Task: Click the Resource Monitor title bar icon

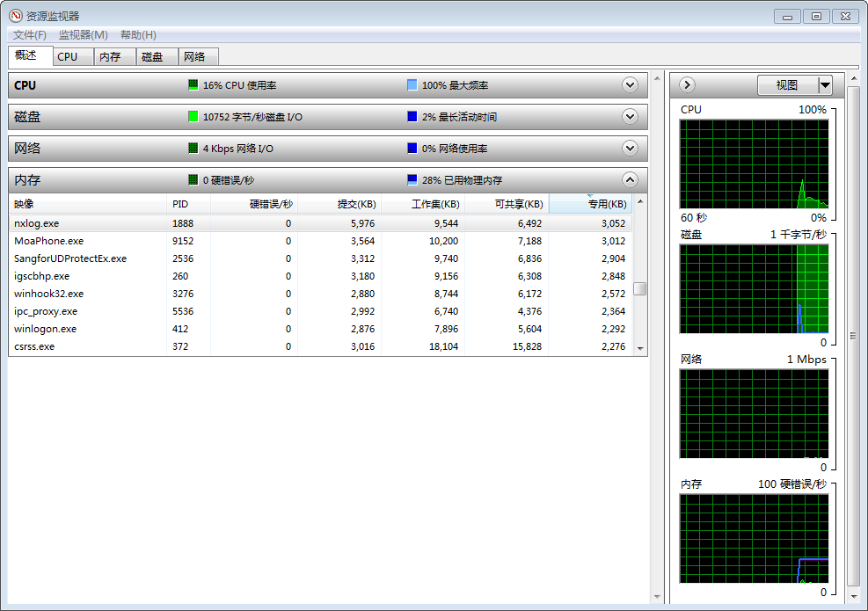Action: (15, 16)
